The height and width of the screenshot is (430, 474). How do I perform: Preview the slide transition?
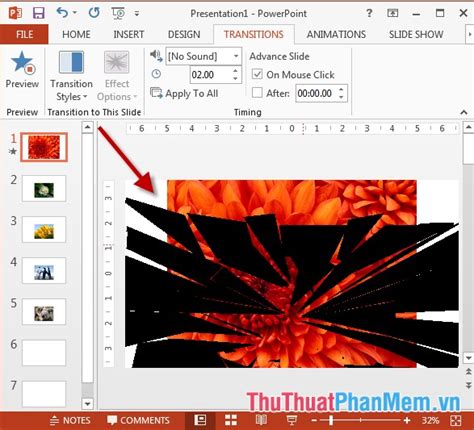[x=22, y=70]
